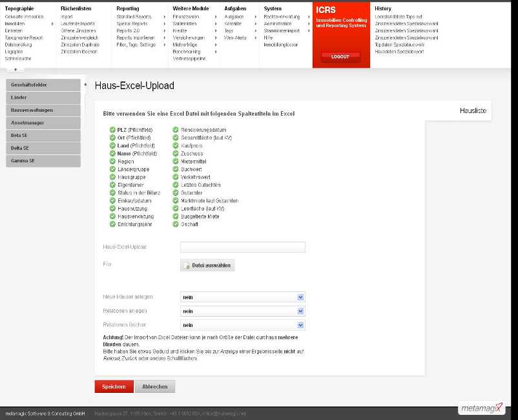Click the check icon beside Hausverwaltung
The image size is (518, 420).
pyautogui.click(x=113, y=216)
